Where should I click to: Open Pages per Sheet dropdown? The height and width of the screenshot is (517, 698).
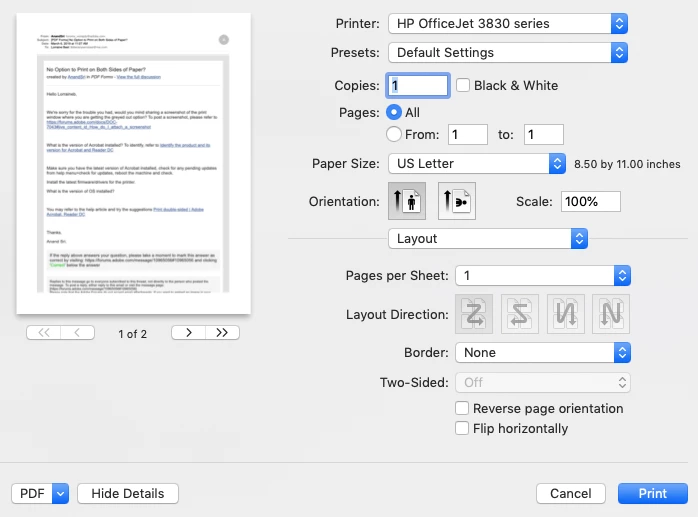[543, 276]
